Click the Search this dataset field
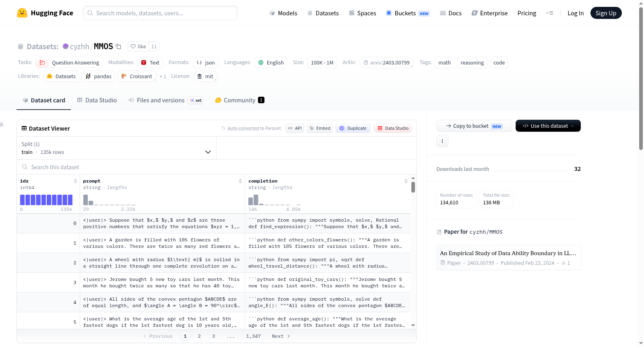 (217, 167)
